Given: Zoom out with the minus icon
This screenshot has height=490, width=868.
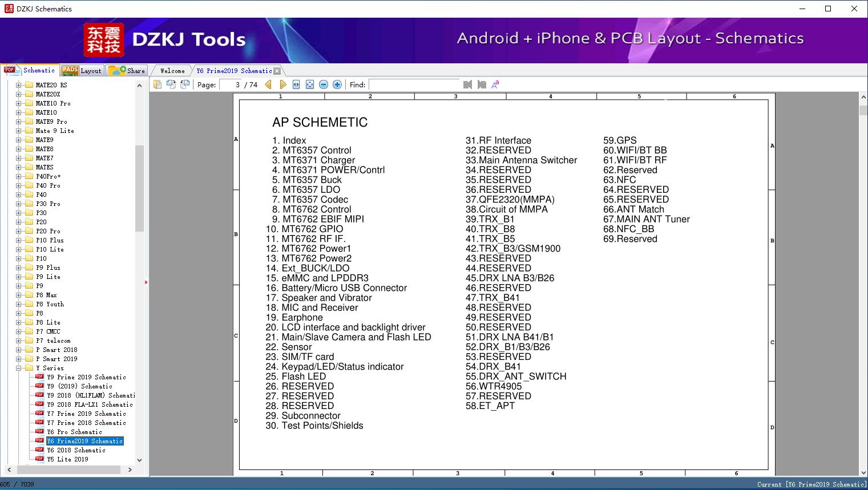Looking at the screenshot, I should [324, 84].
